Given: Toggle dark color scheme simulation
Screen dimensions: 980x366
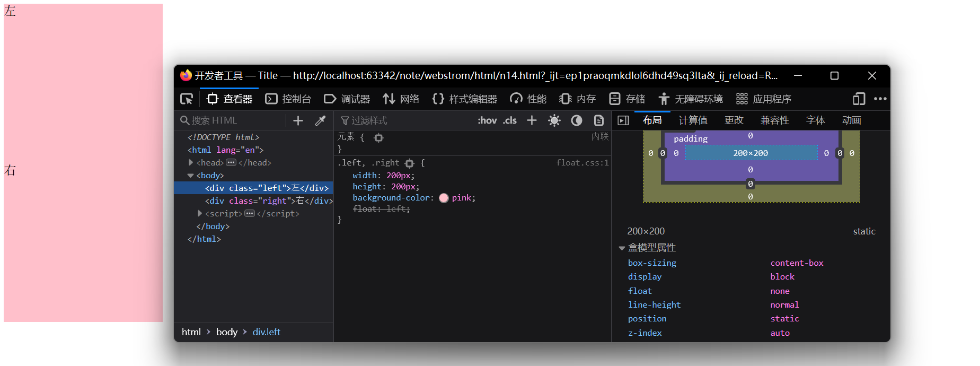Looking at the screenshot, I should (x=576, y=121).
